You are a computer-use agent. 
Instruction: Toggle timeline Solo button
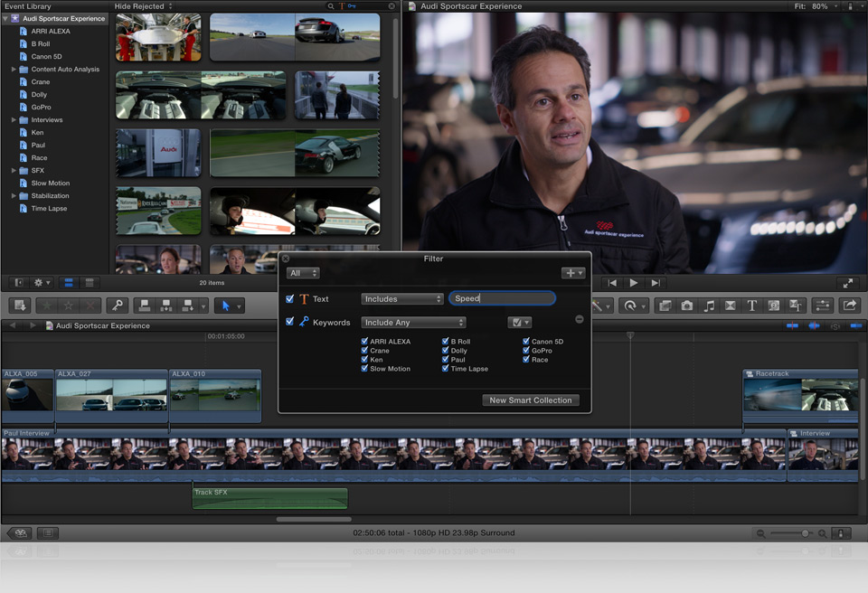tap(835, 326)
